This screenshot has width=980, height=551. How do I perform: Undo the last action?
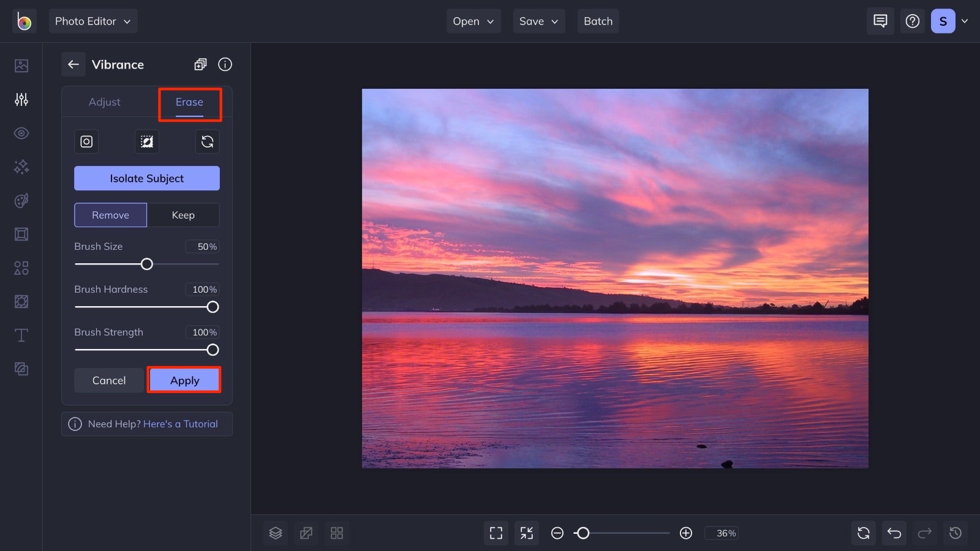(894, 533)
